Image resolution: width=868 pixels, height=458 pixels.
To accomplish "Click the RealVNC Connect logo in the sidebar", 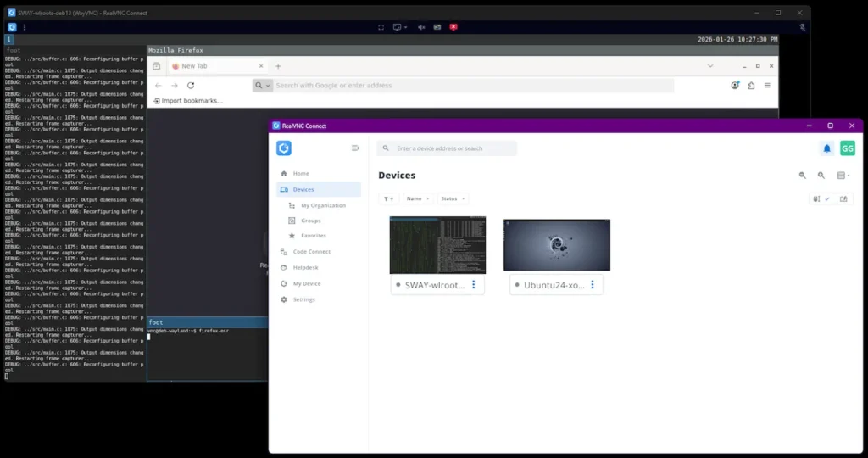I will pyautogui.click(x=284, y=148).
